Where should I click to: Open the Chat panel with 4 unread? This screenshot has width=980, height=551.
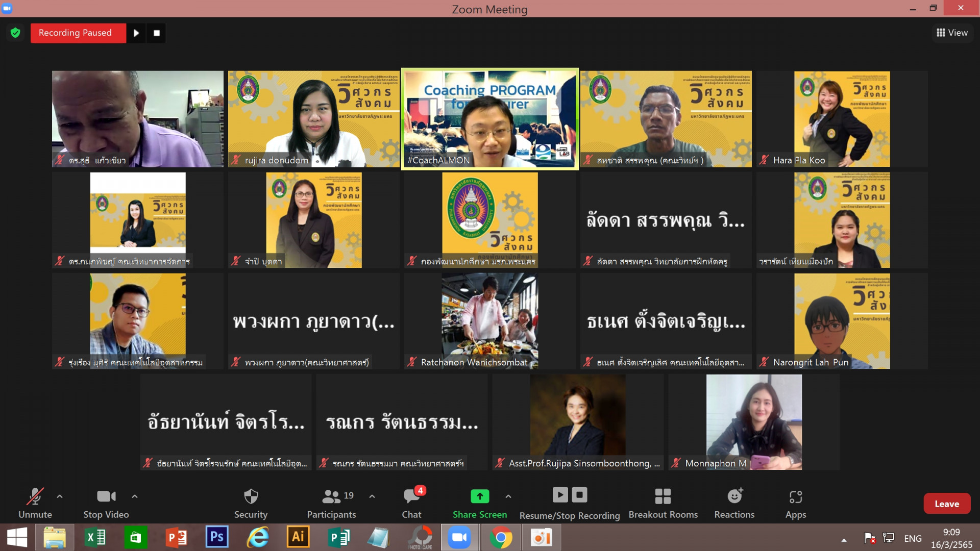point(412,503)
